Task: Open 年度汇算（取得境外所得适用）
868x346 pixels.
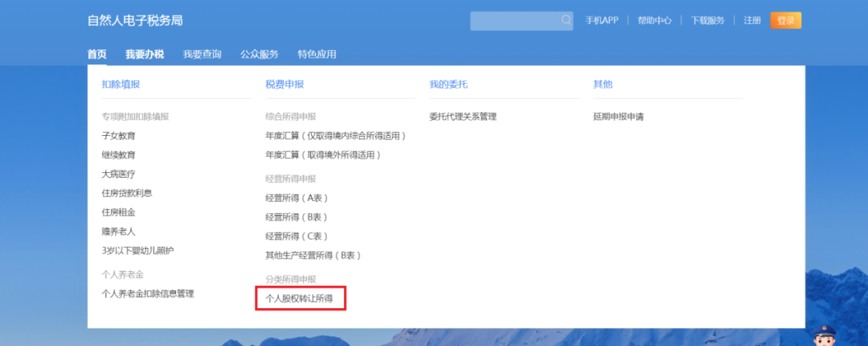Action: click(323, 154)
